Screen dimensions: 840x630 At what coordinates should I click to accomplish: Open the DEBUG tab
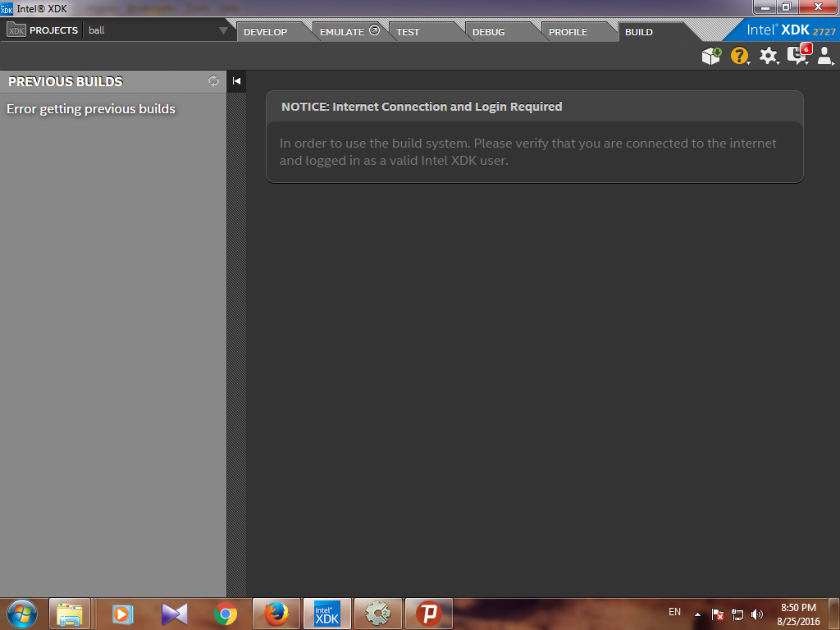pos(488,32)
